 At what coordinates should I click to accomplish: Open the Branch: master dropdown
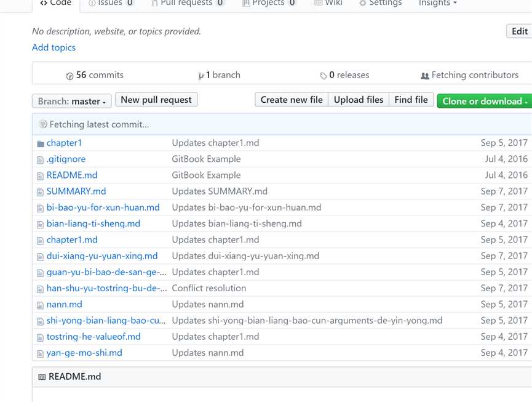pos(71,101)
